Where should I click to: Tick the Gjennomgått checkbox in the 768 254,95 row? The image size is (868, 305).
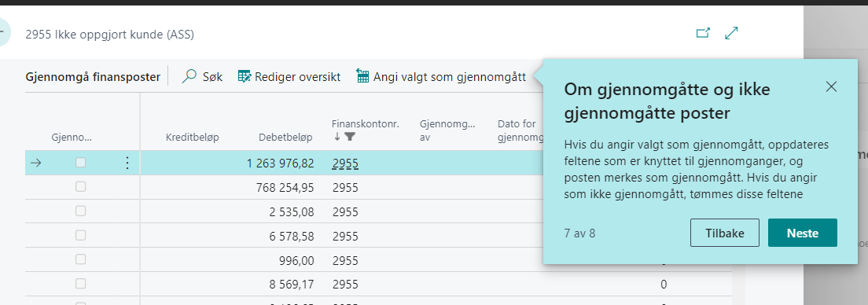tap(81, 187)
